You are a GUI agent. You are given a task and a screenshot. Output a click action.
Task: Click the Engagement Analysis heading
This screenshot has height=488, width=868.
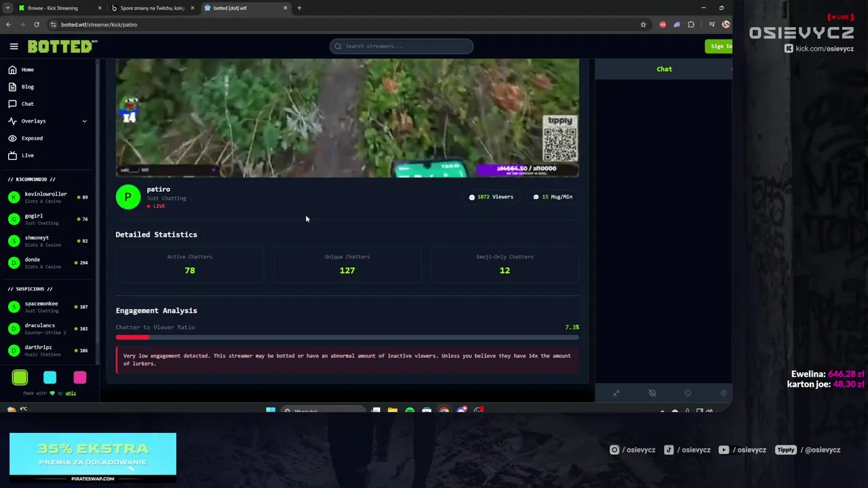pos(156,310)
